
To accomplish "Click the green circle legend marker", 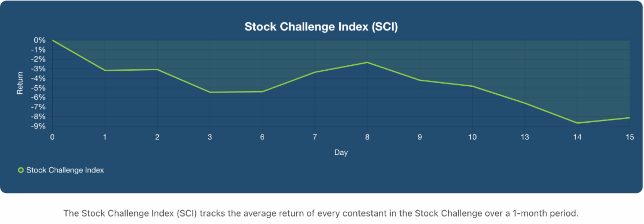I will 21,170.
